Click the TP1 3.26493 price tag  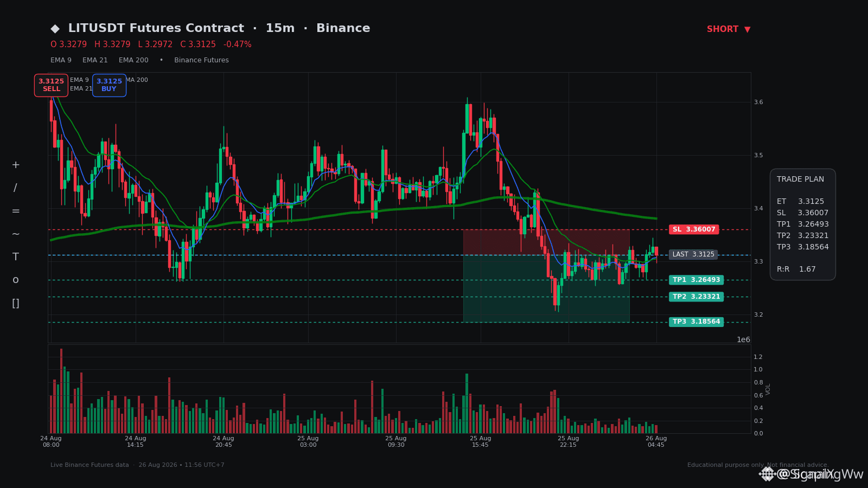tap(696, 280)
